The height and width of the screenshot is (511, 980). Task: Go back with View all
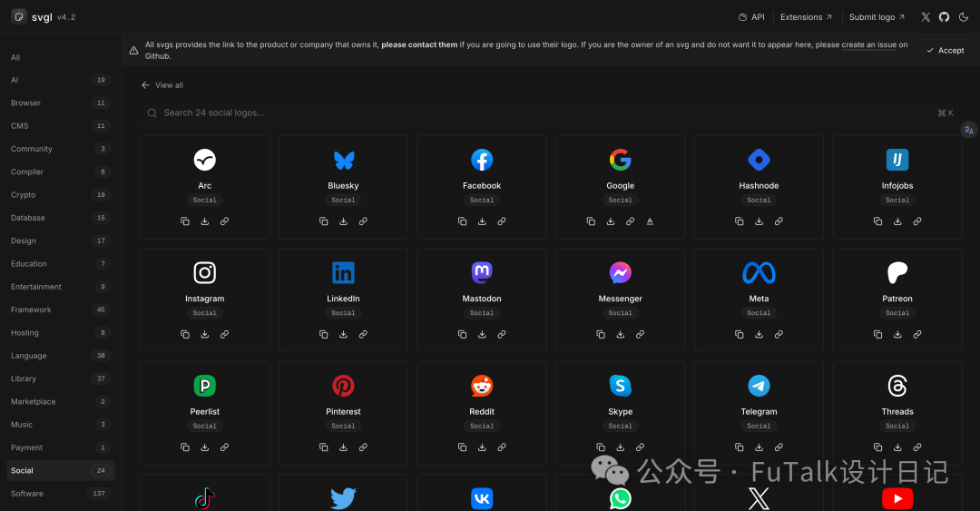162,85
